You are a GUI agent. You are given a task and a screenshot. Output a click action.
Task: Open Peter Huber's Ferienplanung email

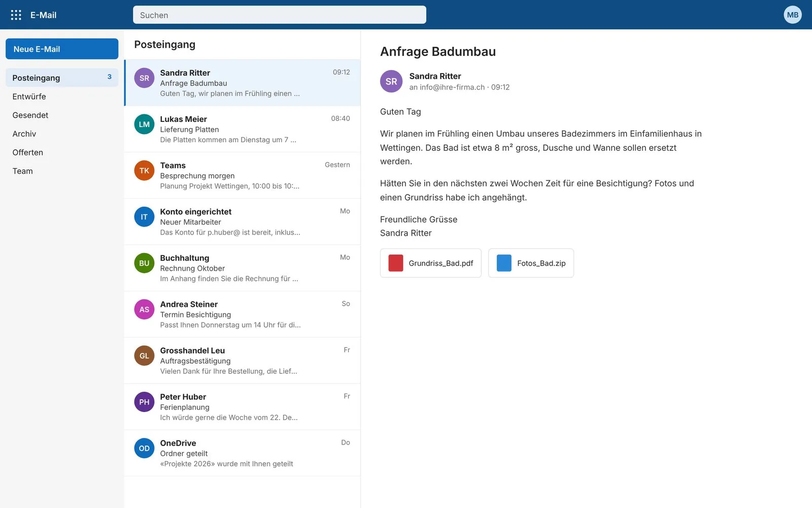(x=242, y=406)
